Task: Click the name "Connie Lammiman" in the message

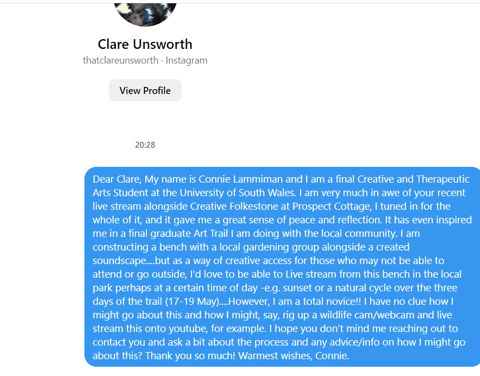Action: coord(241,179)
